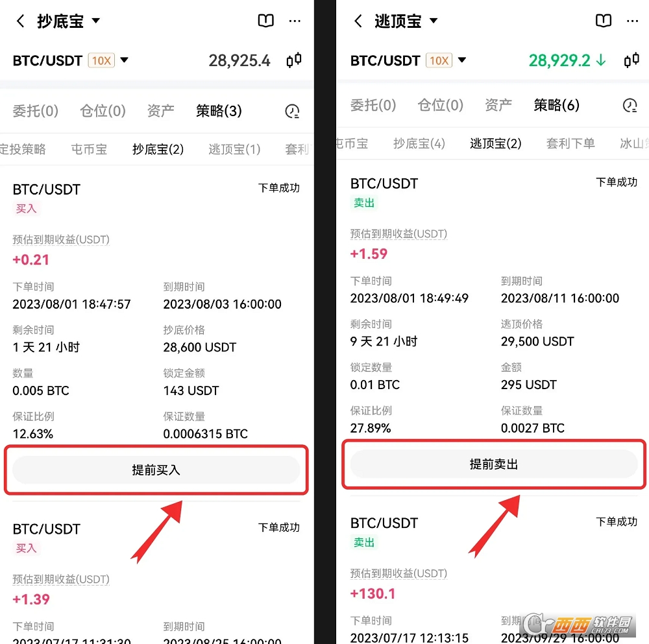Open order history clock icon on left screen
Image resolution: width=649 pixels, height=644 pixels.
point(292,111)
